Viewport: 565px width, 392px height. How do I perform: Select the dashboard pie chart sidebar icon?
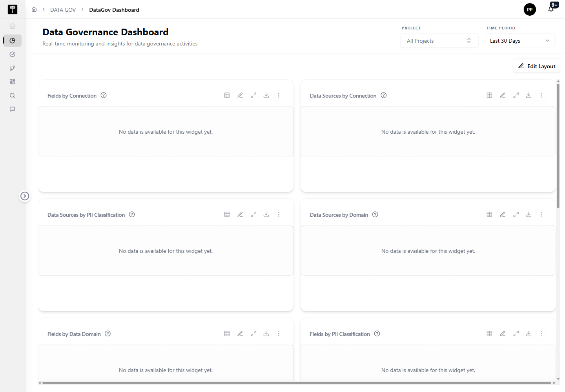[x=13, y=40]
